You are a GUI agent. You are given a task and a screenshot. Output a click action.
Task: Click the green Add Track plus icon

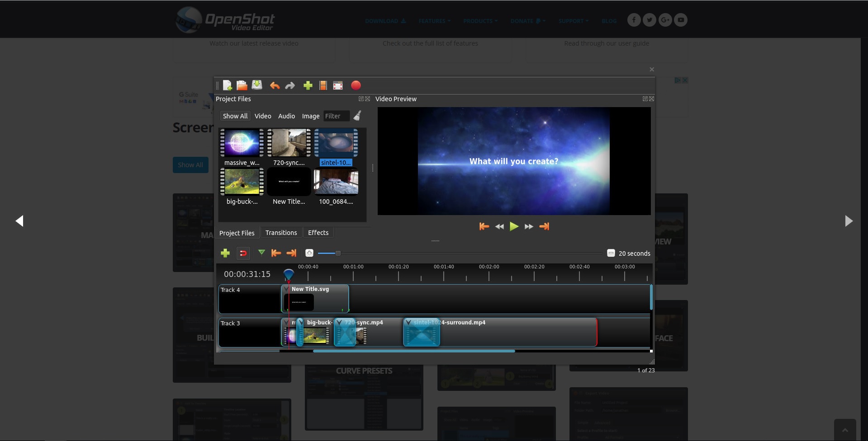click(x=225, y=253)
